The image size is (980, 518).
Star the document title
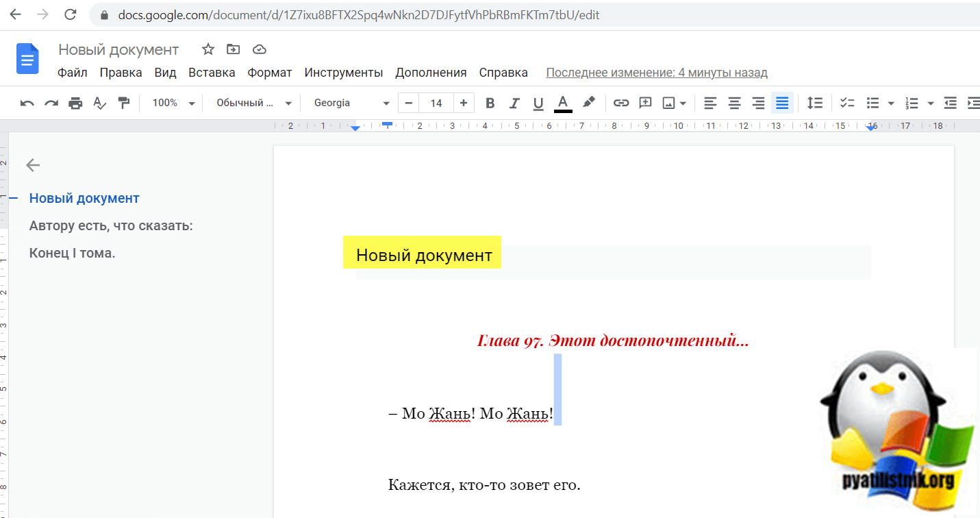(208, 49)
